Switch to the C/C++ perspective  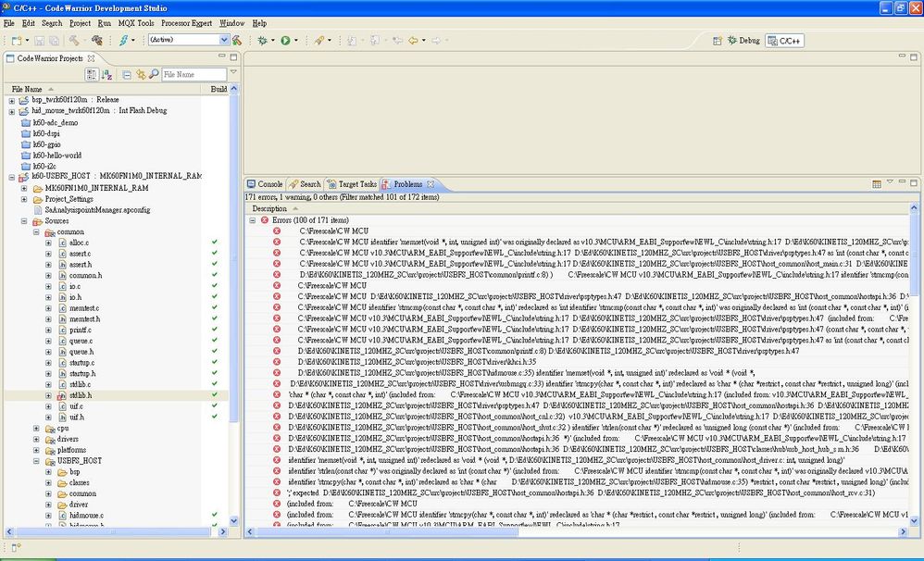784,41
